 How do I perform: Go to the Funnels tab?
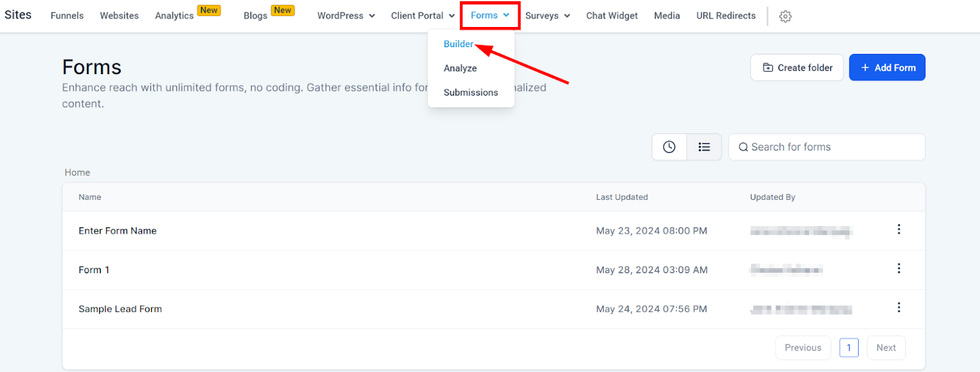(67, 16)
